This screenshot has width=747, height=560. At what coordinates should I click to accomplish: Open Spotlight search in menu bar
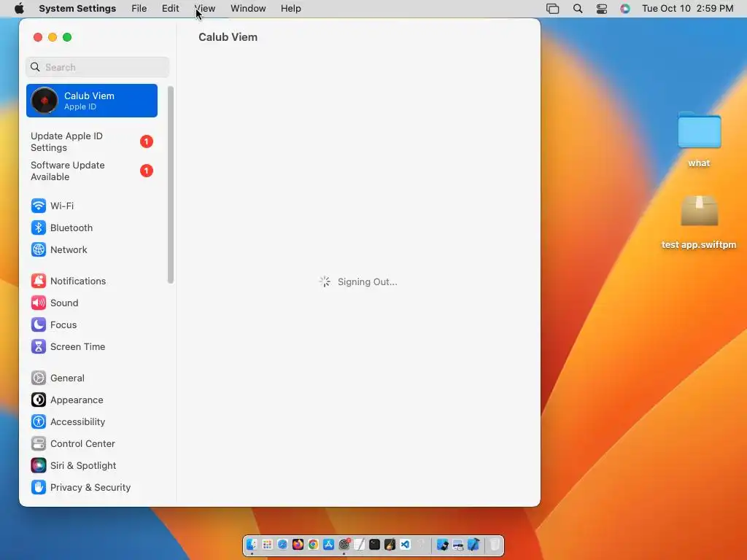578,9
